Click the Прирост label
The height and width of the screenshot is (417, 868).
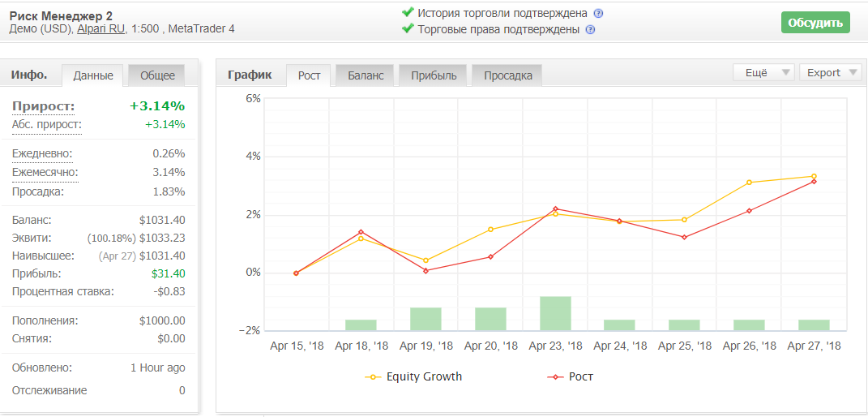[x=43, y=107]
